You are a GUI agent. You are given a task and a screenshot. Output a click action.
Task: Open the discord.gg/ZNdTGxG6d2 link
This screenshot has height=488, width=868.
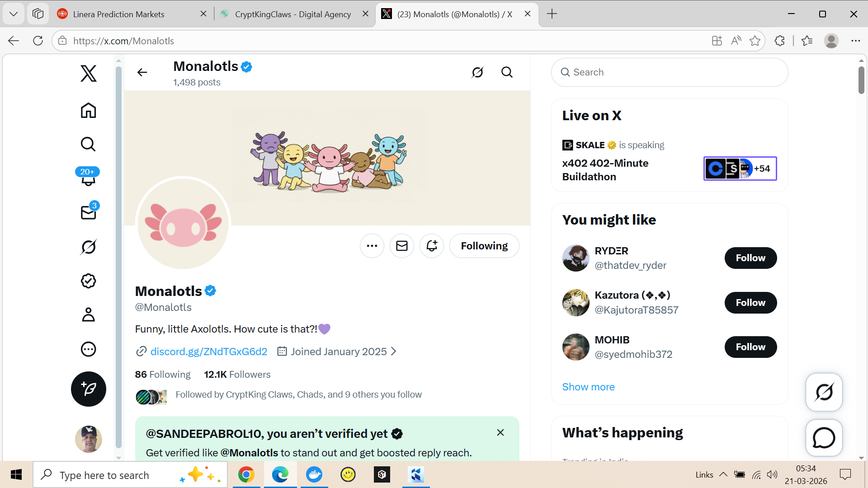click(x=208, y=352)
